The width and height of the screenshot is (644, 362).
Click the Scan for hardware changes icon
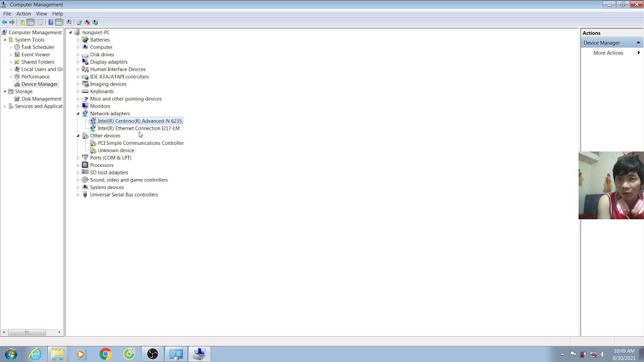69,22
